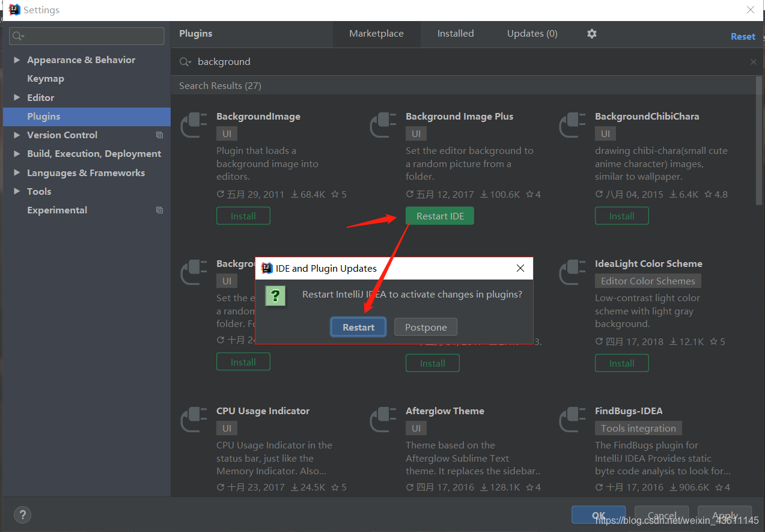Click the help question mark button

[x=22, y=515]
